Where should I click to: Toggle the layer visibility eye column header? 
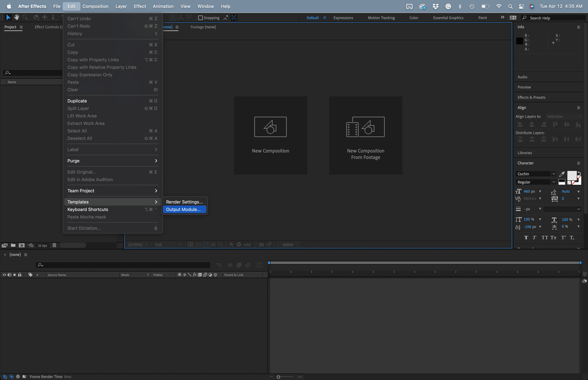pyautogui.click(x=4, y=275)
